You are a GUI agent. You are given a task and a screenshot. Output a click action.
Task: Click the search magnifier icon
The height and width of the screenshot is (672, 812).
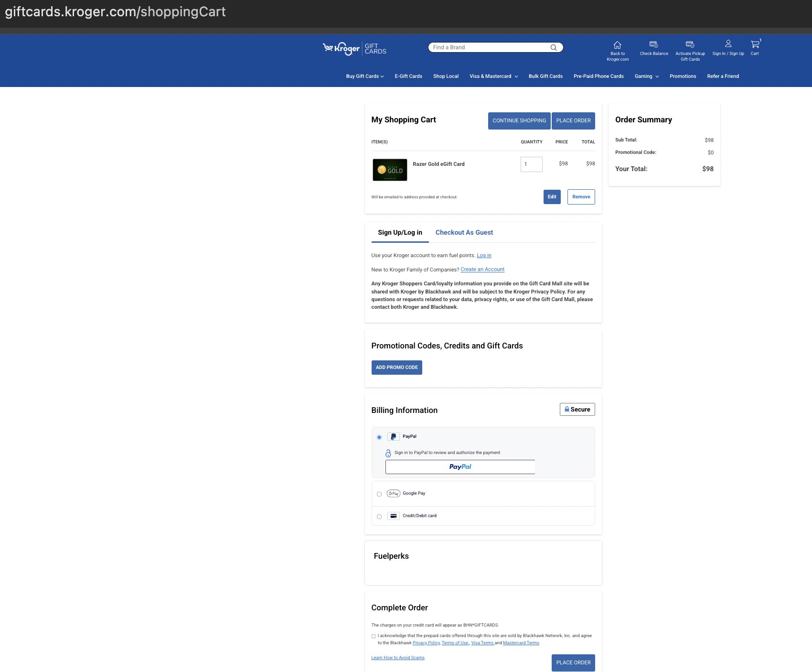click(553, 47)
